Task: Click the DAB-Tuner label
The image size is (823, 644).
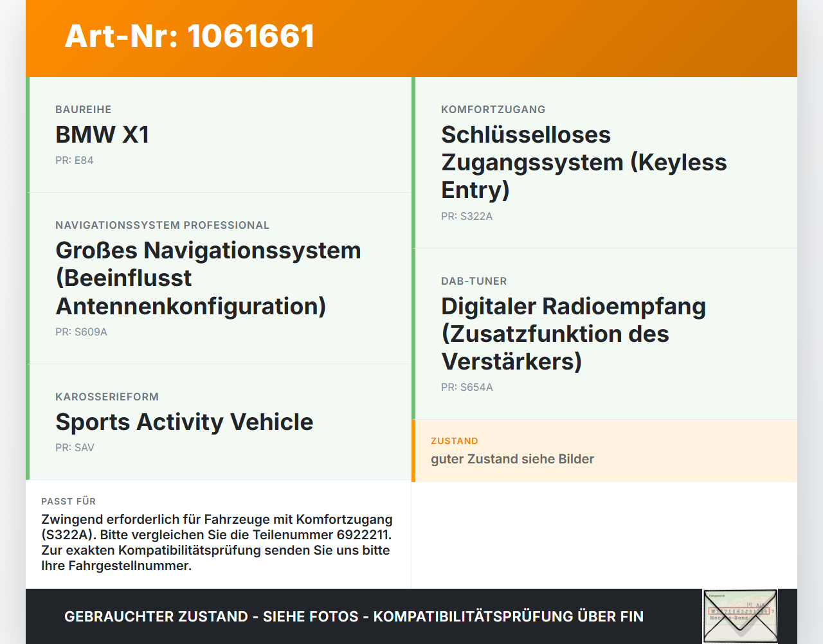Action: pos(474,282)
